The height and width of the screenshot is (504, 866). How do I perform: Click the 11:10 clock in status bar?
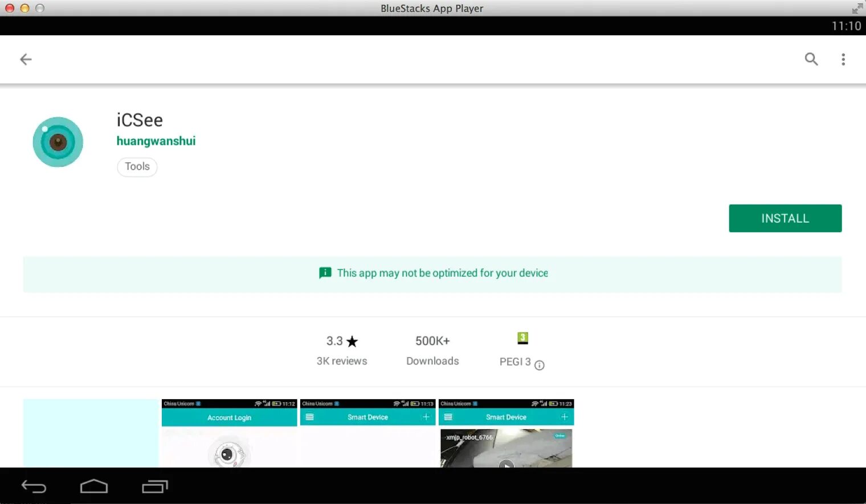tap(846, 26)
